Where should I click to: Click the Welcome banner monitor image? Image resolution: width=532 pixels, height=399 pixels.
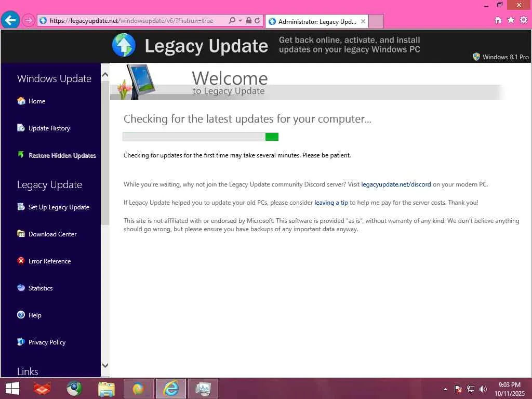pyautogui.click(x=140, y=82)
